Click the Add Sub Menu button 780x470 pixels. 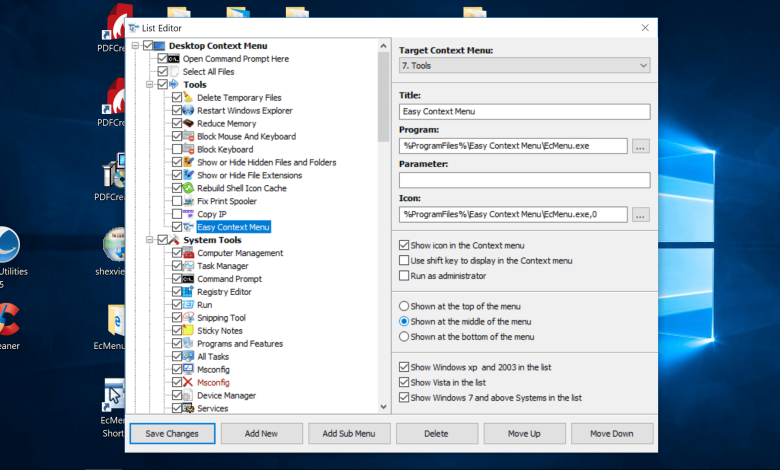click(349, 433)
